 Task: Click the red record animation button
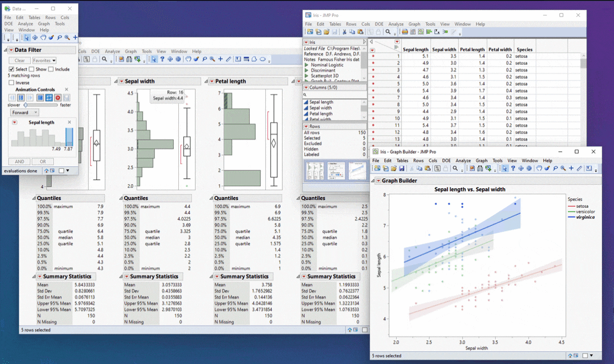coord(58,98)
